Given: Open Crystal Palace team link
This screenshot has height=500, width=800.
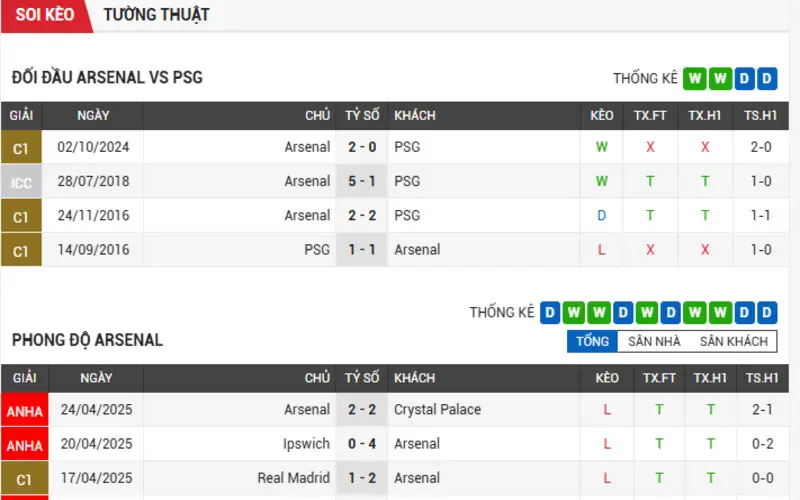Looking at the screenshot, I should point(437,410).
